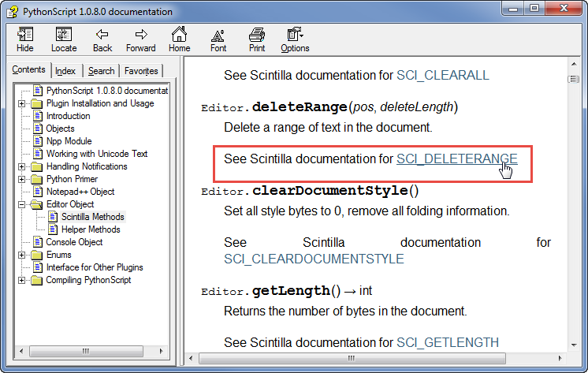Open Interface for Other Plugins topic

coord(95,267)
